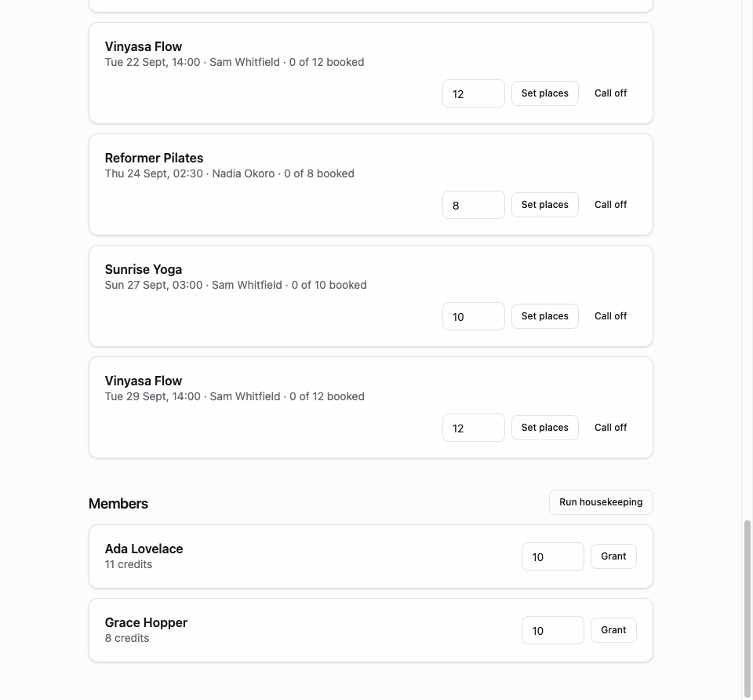The image size is (753, 700).
Task: Grant credits to Ada Lovelace
Action: click(613, 556)
